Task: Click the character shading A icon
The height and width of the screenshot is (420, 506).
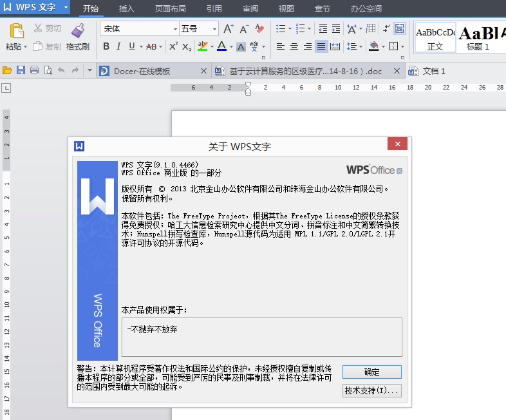Action: click(241, 47)
